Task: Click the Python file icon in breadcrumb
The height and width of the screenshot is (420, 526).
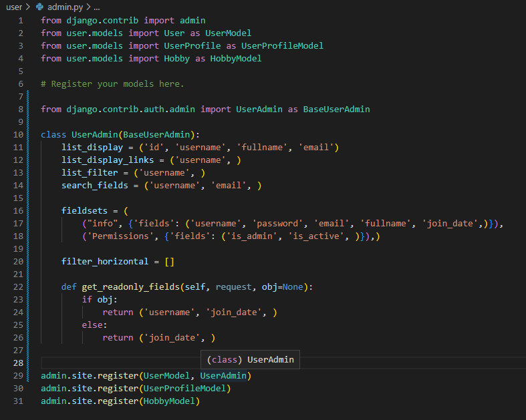Action: coord(39,7)
